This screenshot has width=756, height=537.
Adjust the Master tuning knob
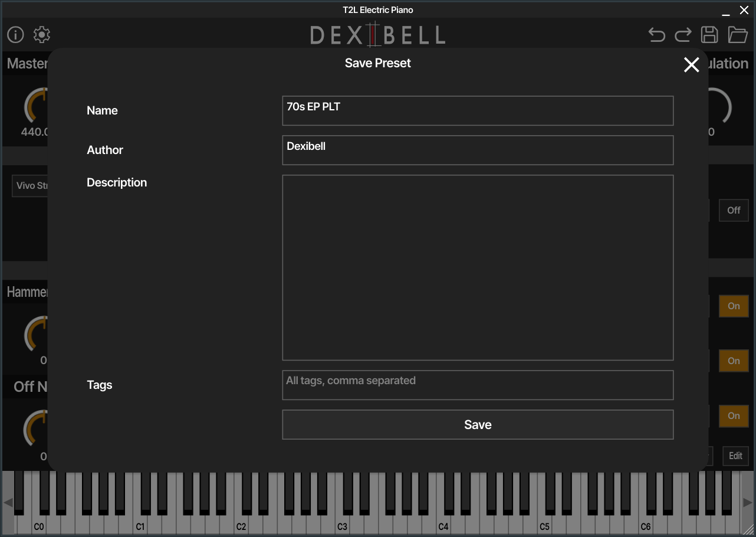pyautogui.click(x=35, y=106)
